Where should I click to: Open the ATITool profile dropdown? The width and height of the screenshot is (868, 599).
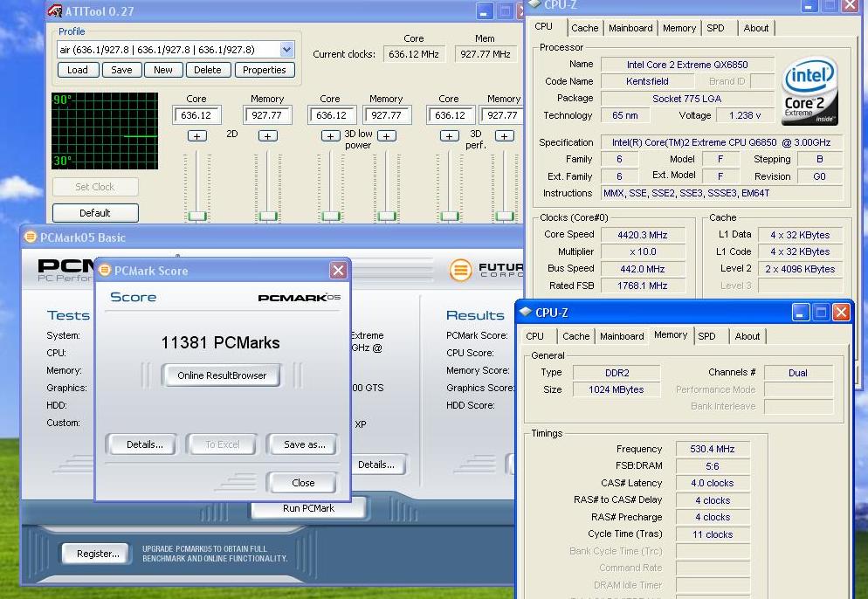[x=286, y=49]
